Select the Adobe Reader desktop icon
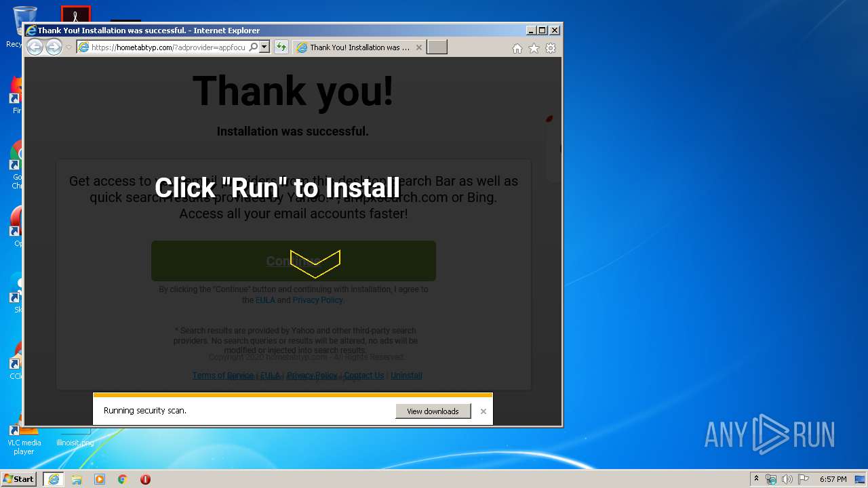868x488 pixels. [75, 14]
